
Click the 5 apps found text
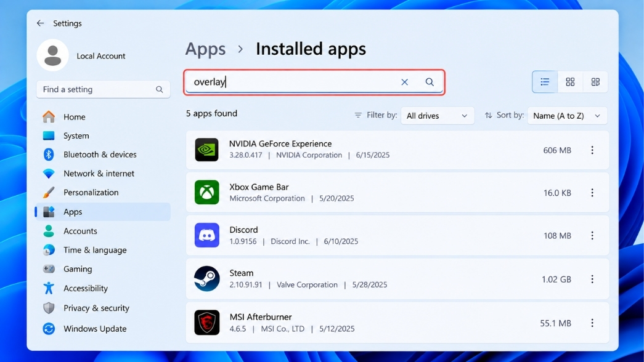[211, 113]
